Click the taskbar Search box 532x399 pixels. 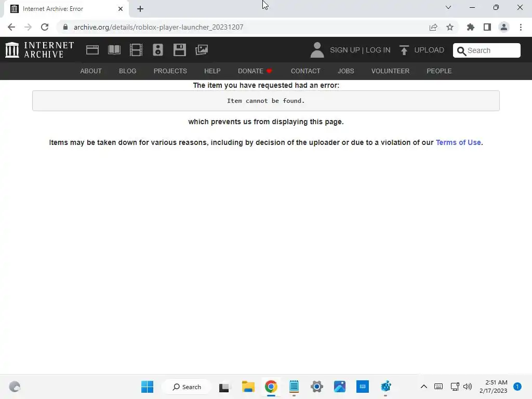coord(187,387)
